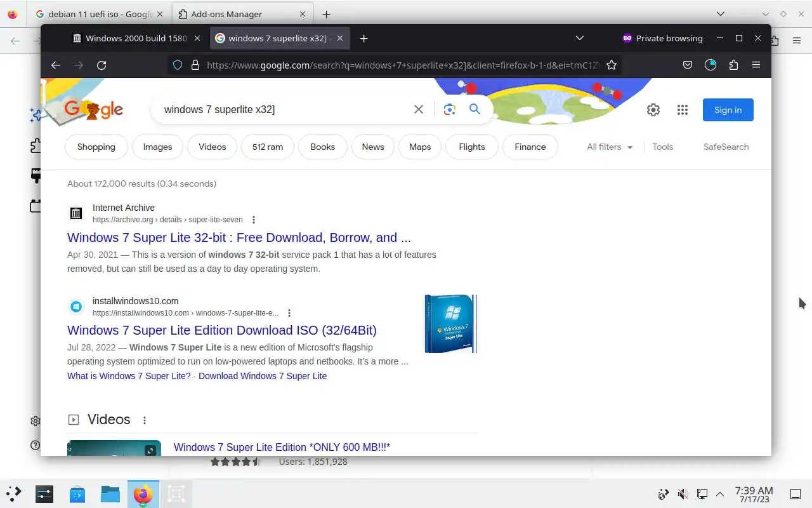Open Save to Pocket icon
The width and height of the screenshot is (812, 508).
pos(688,65)
